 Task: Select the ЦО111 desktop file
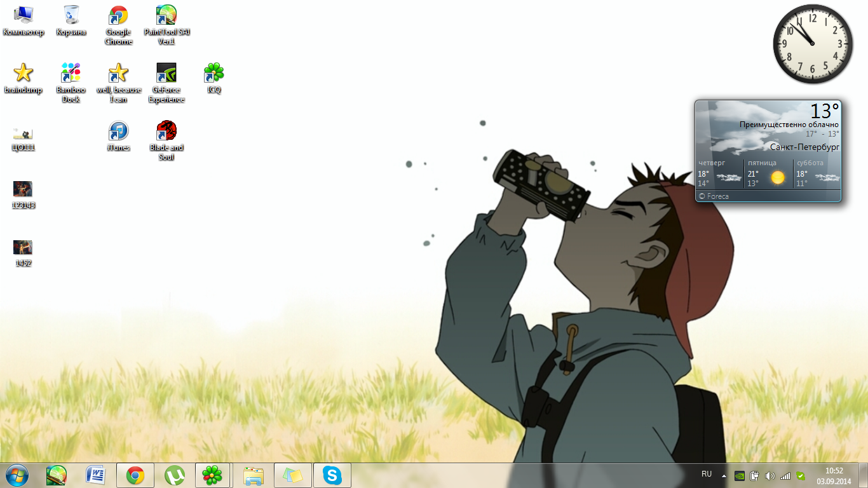[x=24, y=139]
